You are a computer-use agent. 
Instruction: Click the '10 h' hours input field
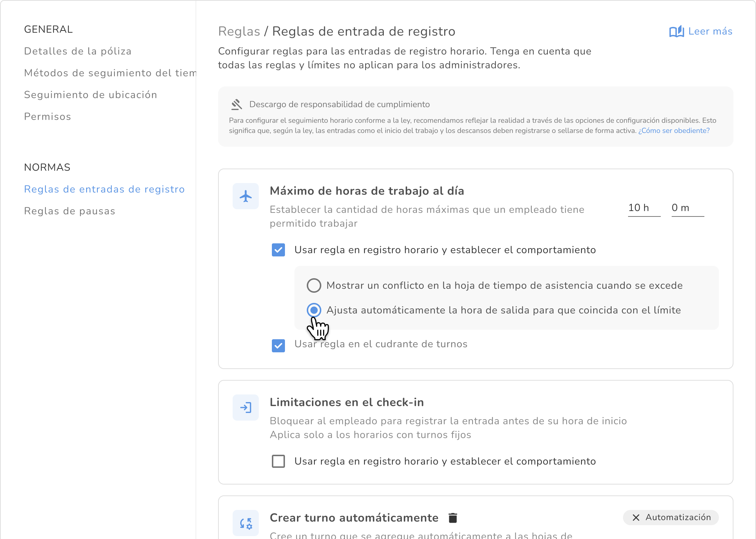644,208
